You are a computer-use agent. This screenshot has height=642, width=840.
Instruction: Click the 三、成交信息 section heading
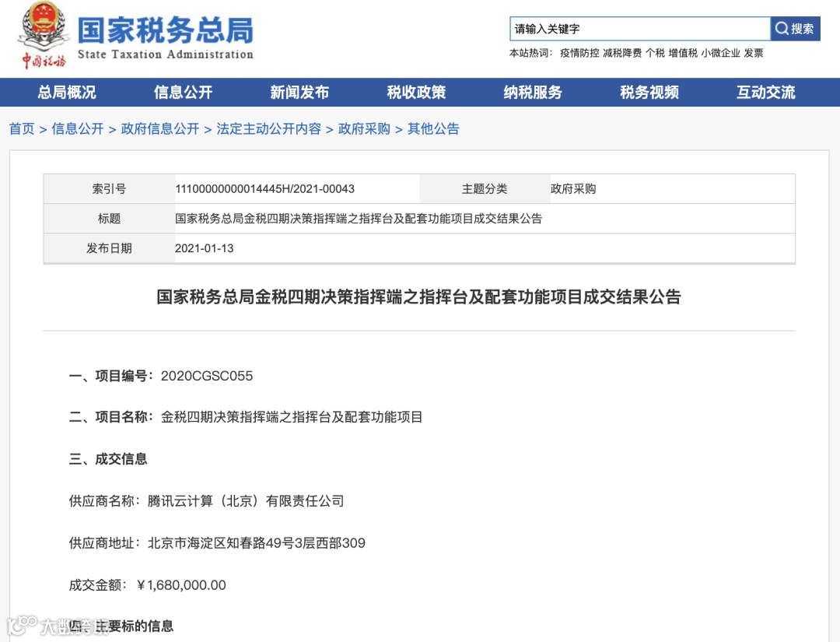pos(107,458)
